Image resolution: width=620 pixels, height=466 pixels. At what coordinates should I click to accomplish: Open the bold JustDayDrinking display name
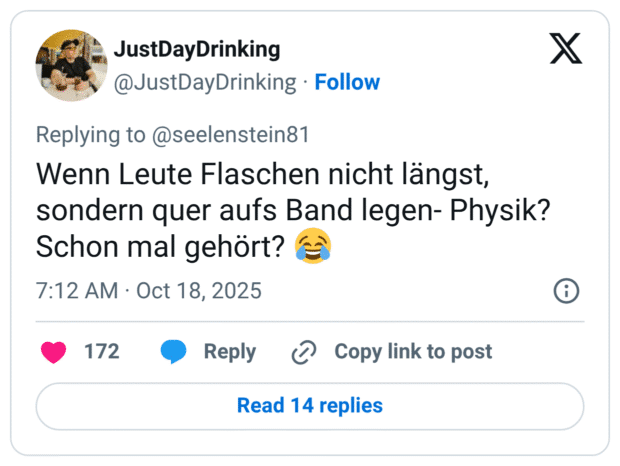tap(197, 50)
